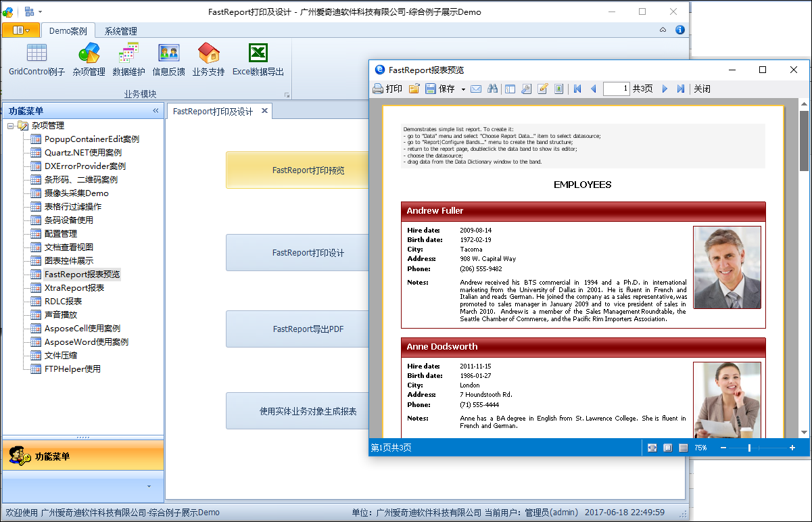Viewport: 812px width, 522px height.
Task: Select Quartz.NET使用案例 in the tree
Action: point(83,153)
